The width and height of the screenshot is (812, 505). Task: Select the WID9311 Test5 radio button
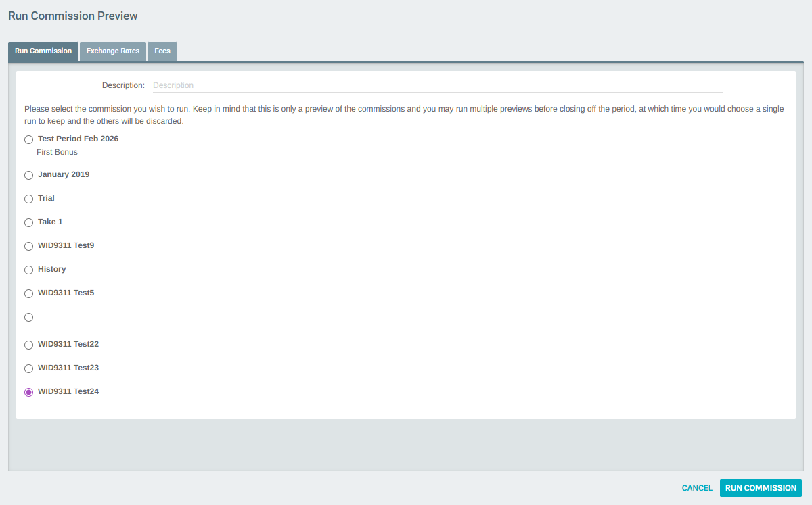coord(28,293)
